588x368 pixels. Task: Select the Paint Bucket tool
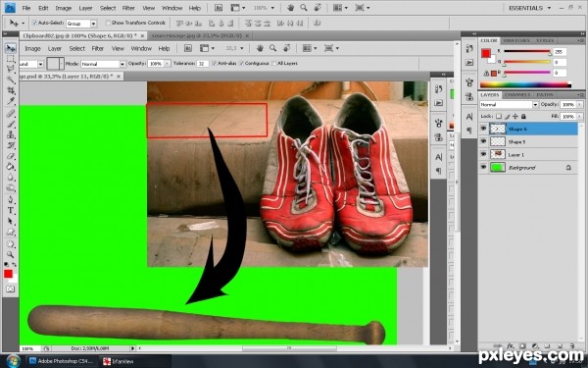[11, 167]
